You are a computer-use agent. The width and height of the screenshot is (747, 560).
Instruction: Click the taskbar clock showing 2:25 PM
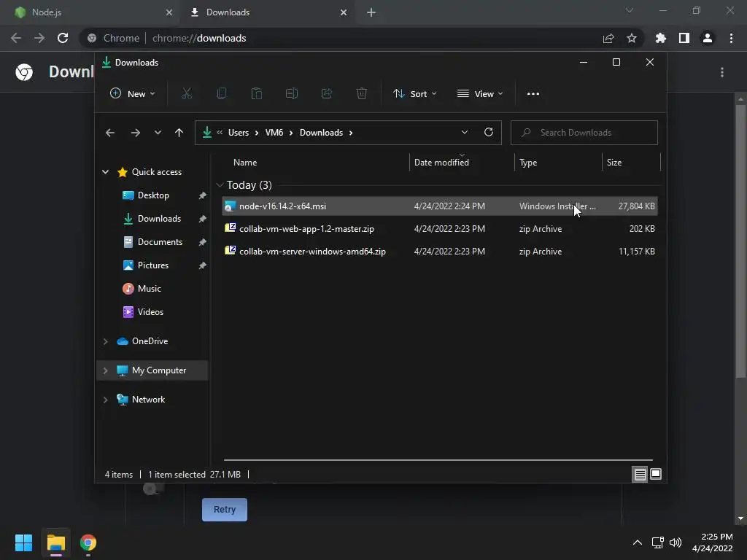[713, 542]
